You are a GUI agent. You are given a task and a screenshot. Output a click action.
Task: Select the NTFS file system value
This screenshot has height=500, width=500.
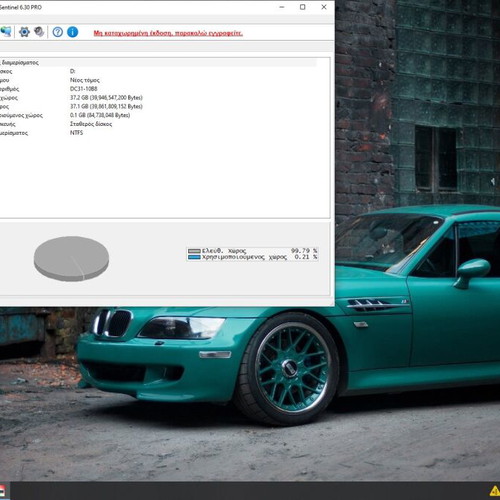pyautogui.click(x=76, y=133)
